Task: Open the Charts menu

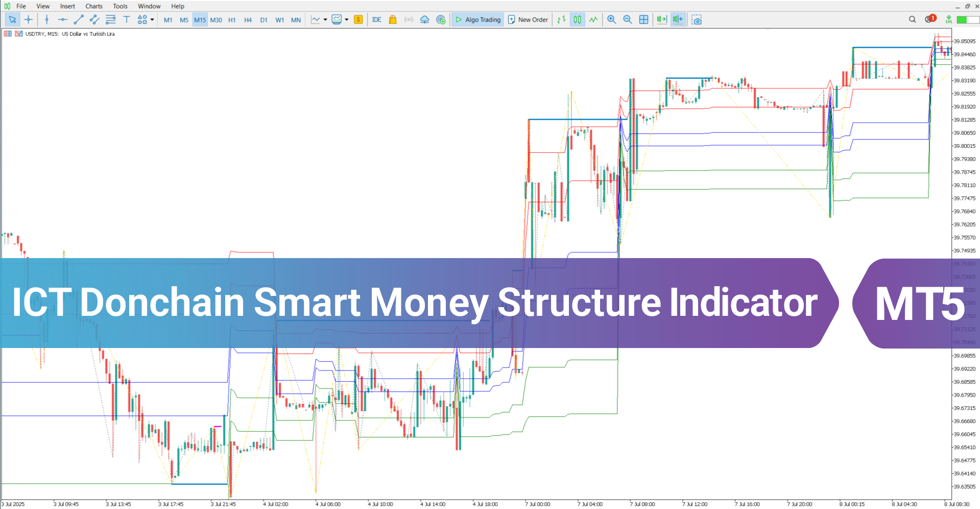Action: [x=94, y=6]
